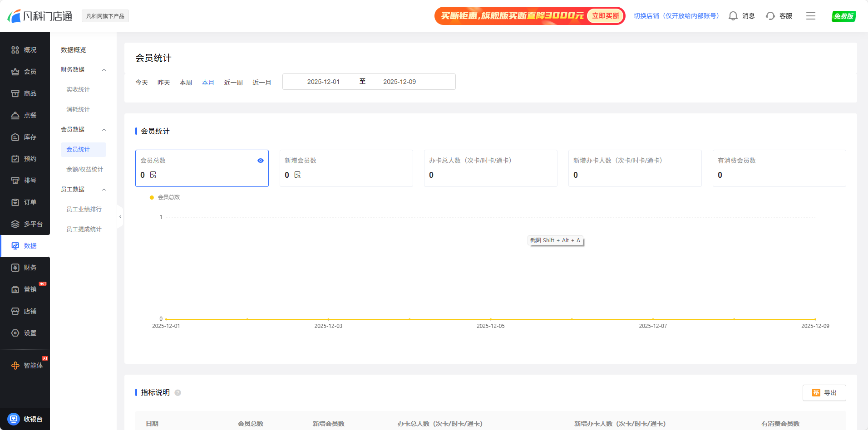Viewport: 868px width, 430px height.
Task: Toggle visibility eye on 会员总数 card
Action: click(260, 160)
